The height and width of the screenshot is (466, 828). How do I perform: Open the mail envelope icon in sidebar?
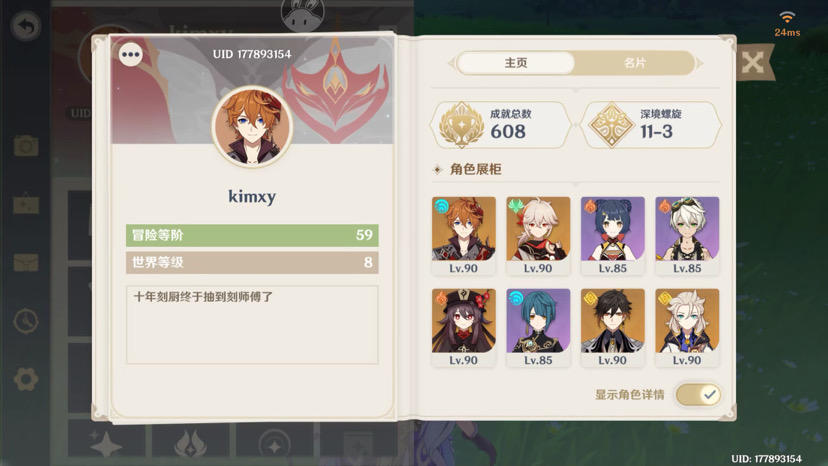26,263
